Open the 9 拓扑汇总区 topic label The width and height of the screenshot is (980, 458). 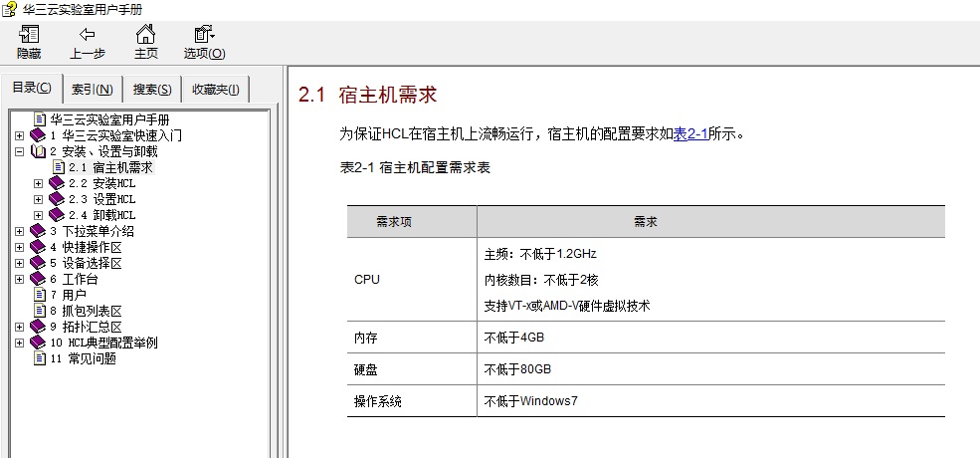pyautogui.click(x=86, y=327)
